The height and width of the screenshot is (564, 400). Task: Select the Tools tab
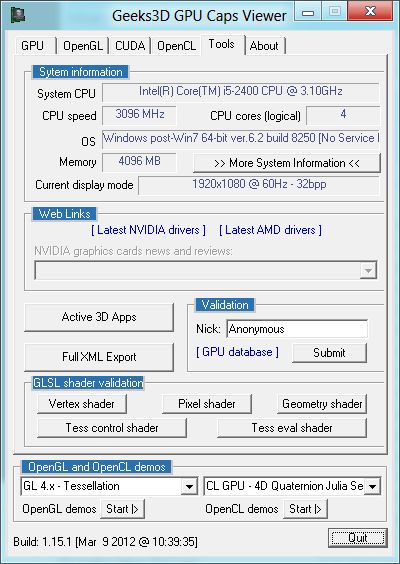pos(223,45)
